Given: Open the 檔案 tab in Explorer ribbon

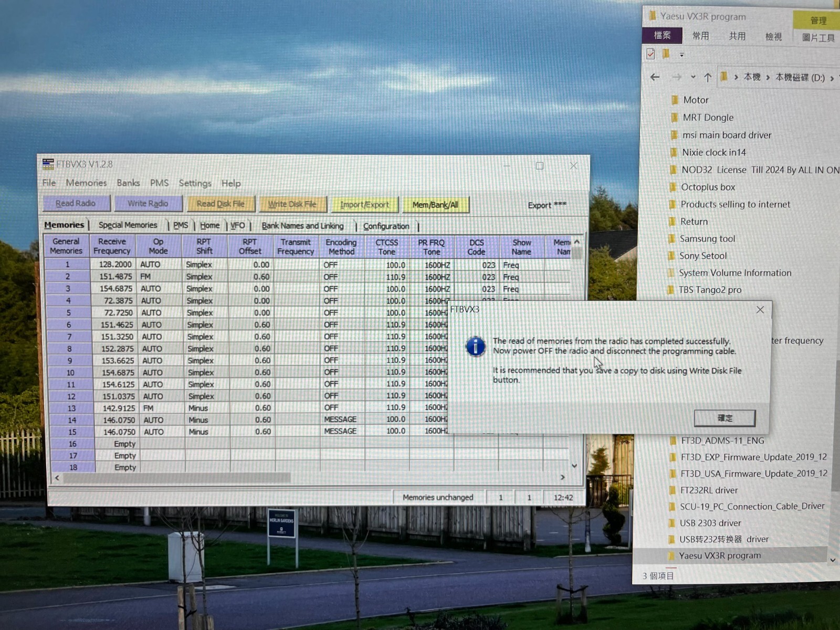Looking at the screenshot, I should [x=662, y=35].
